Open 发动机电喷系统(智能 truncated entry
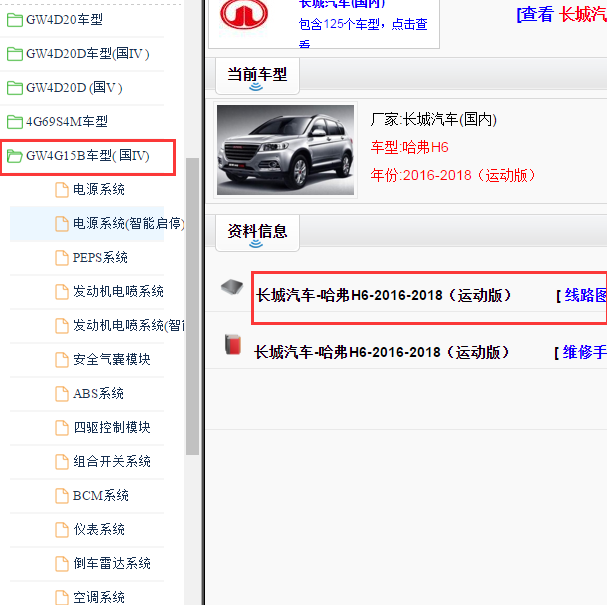Viewport: 607px width, 605px height. 129,326
